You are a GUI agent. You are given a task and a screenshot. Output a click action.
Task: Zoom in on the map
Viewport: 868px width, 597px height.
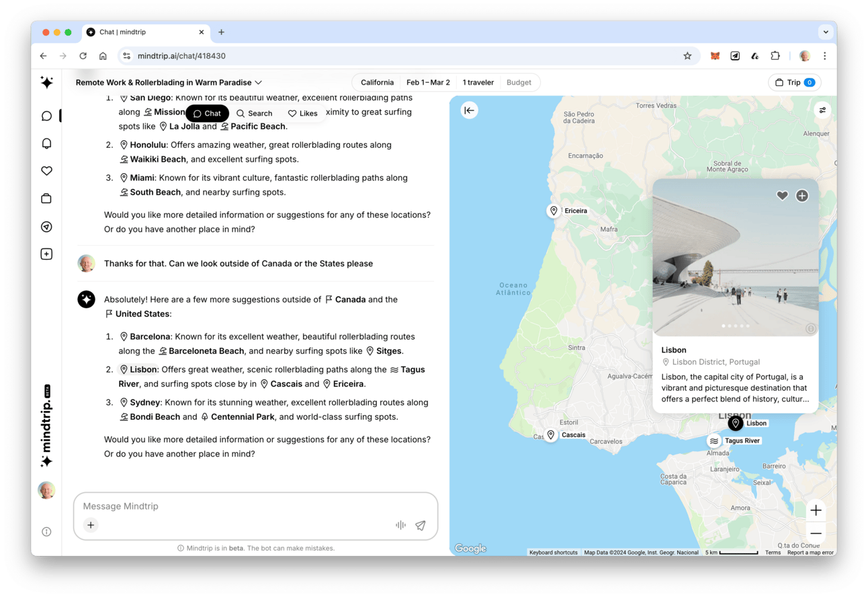(816, 510)
